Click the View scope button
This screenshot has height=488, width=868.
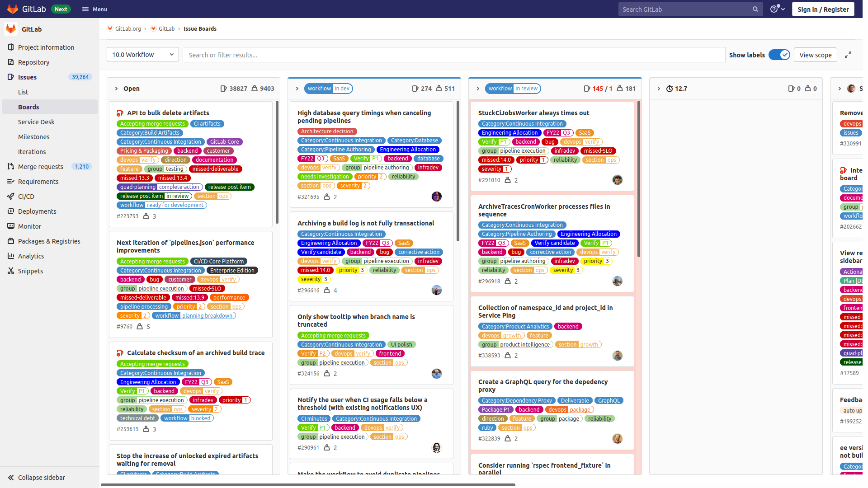816,55
